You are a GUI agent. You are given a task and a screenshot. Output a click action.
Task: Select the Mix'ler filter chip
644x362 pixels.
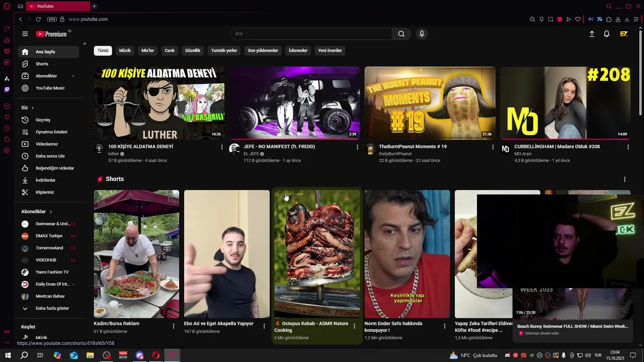tap(148, 50)
